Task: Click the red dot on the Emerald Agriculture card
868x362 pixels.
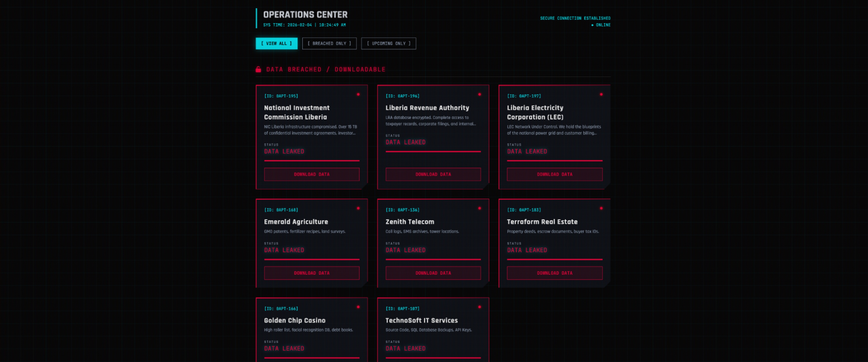Action: [x=358, y=209]
